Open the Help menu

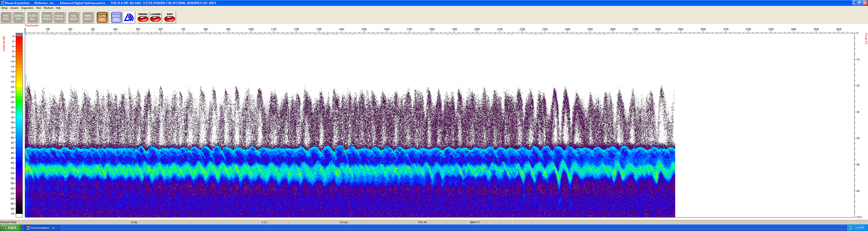tap(58, 8)
